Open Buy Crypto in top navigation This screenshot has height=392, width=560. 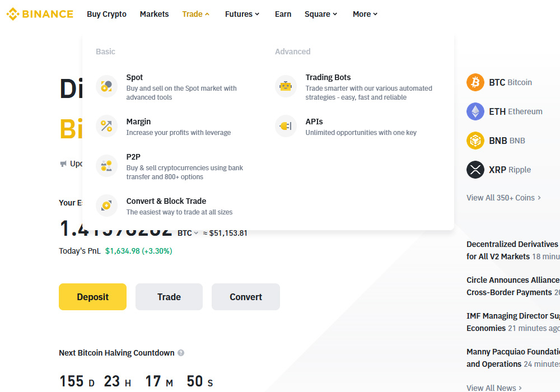(x=106, y=14)
